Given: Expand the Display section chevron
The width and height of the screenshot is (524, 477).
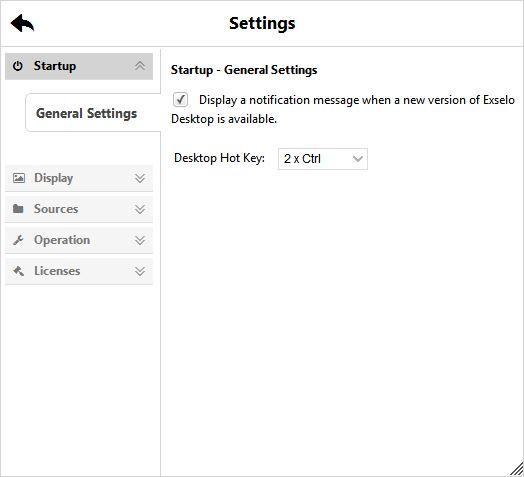Looking at the screenshot, I should [140, 178].
